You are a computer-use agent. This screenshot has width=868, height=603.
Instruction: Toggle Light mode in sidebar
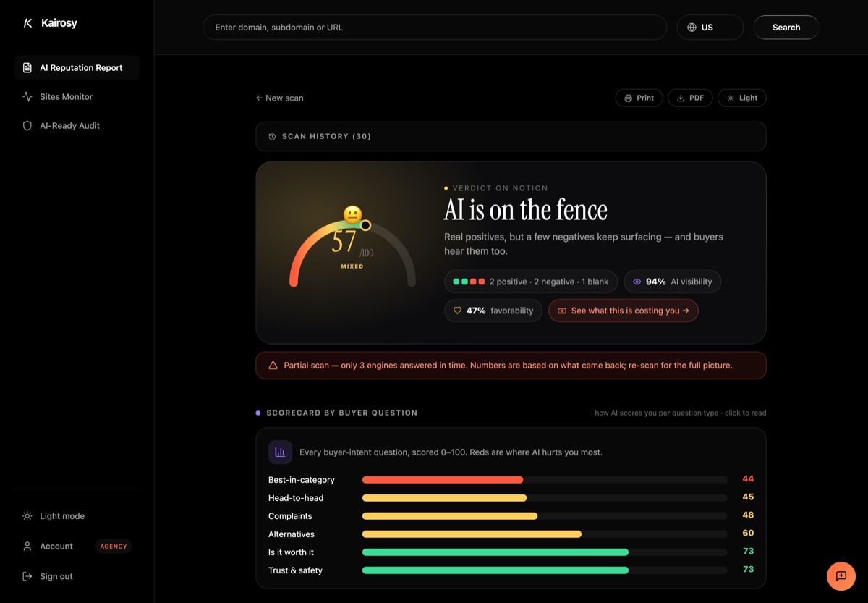[77, 516]
